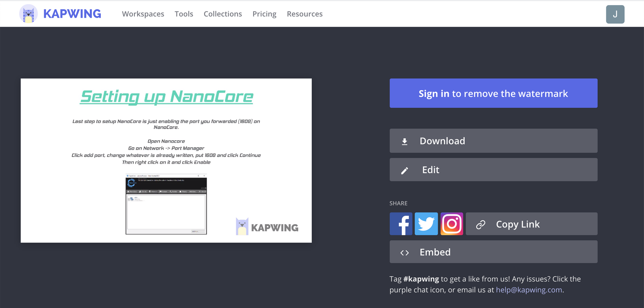The image size is (644, 308).
Task: Open the J user avatar menu
Action: point(615,14)
